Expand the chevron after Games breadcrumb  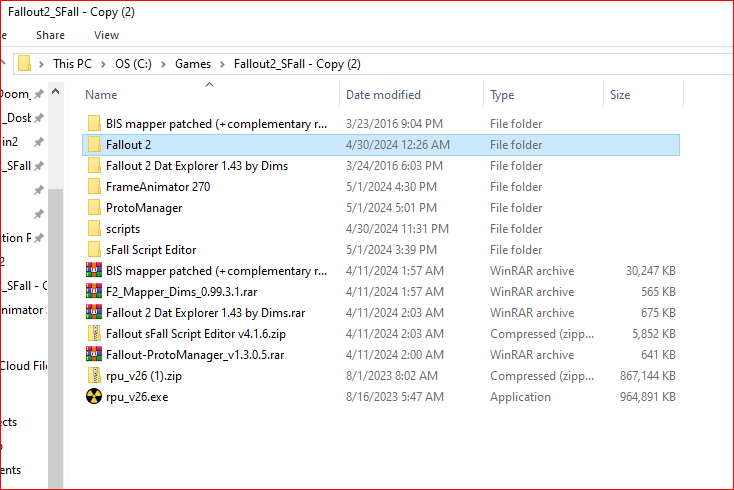click(222, 64)
